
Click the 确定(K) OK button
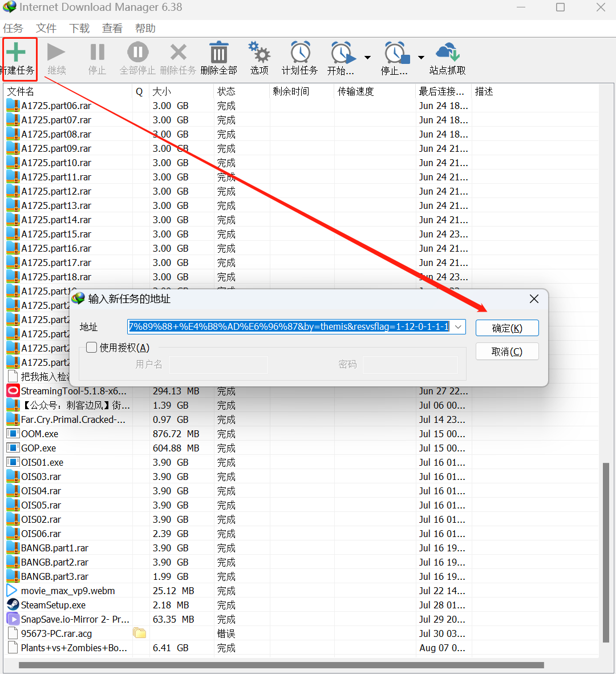(507, 328)
